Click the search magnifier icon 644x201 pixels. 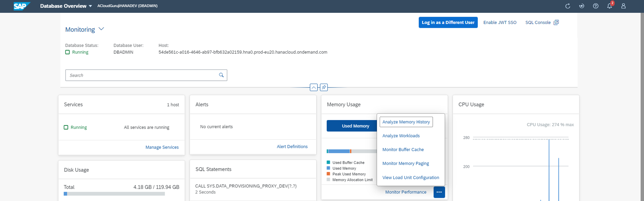221,75
